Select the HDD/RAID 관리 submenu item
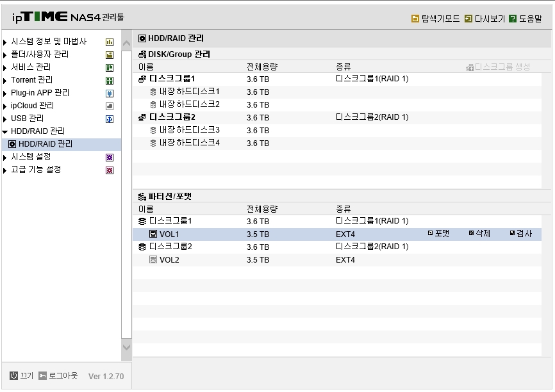The width and height of the screenshot is (555, 392). pyautogui.click(x=62, y=144)
